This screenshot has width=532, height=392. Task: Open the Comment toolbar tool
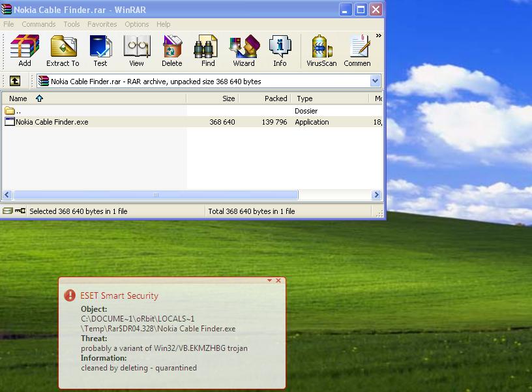(x=357, y=51)
